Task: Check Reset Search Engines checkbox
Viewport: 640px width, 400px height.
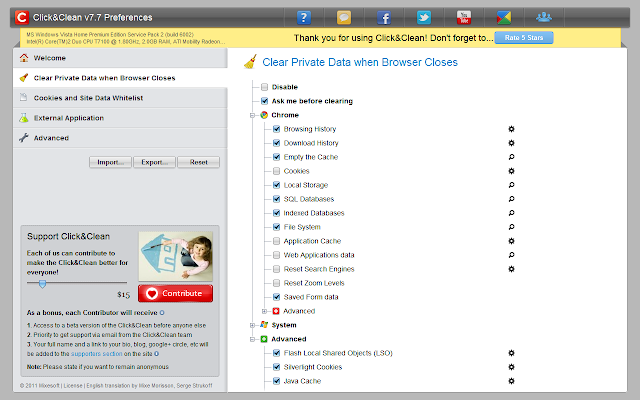Action: 276,269
